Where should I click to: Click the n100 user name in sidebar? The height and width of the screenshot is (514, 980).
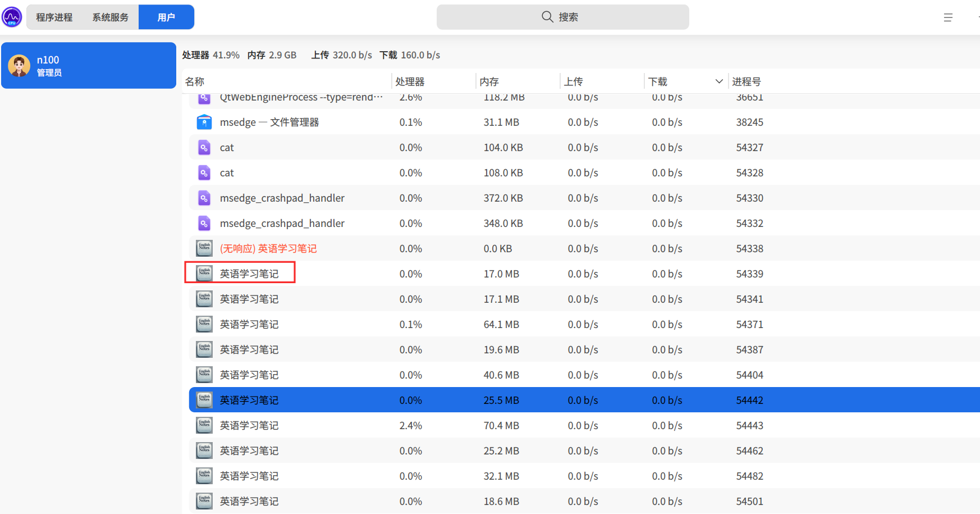48,60
